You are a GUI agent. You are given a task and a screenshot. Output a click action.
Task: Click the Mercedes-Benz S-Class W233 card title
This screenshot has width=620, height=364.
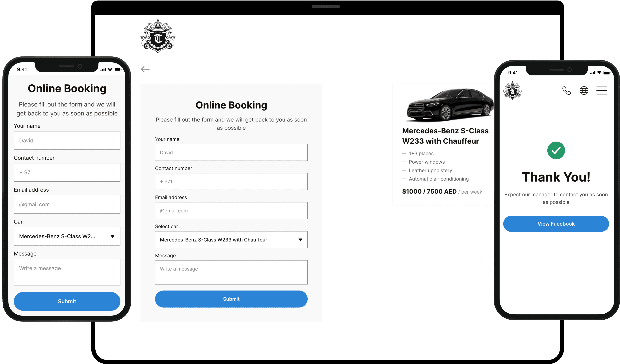(x=445, y=136)
